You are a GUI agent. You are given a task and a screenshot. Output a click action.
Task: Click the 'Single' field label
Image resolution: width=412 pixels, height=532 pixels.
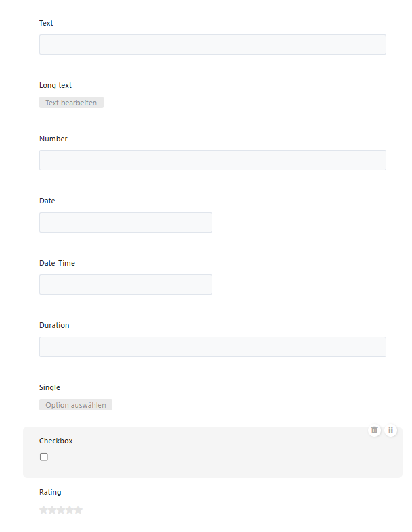pos(49,387)
